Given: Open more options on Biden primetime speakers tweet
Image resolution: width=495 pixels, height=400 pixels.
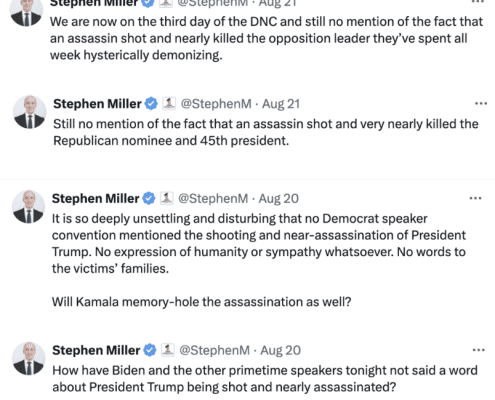Looking at the screenshot, I should click(478, 350).
